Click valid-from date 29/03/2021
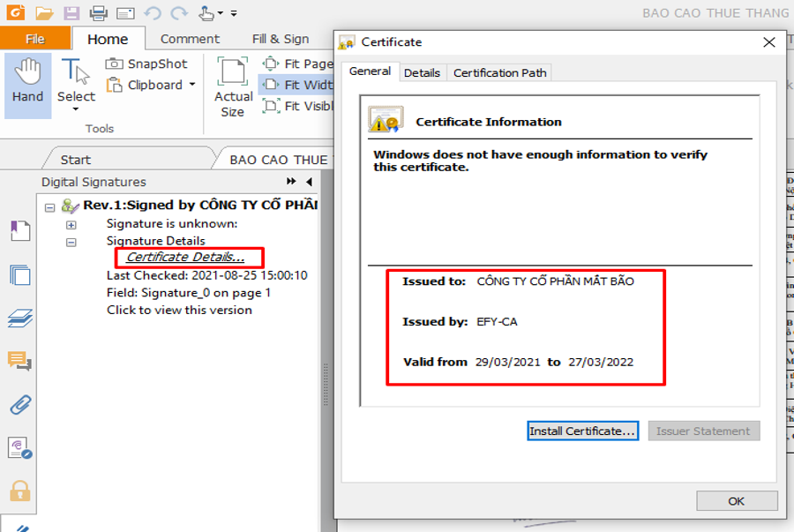The width and height of the screenshot is (794, 532). point(507,363)
